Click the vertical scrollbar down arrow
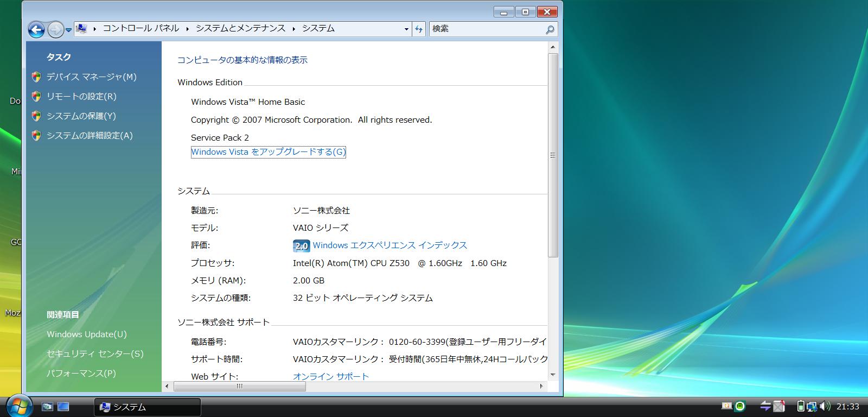 [553, 375]
